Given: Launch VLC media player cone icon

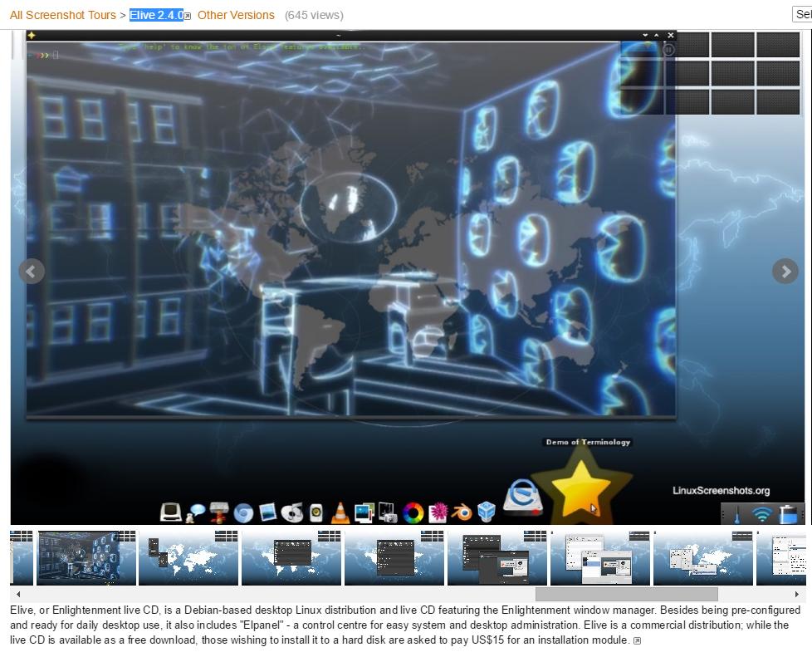Looking at the screenshot, I should point(340,512).
